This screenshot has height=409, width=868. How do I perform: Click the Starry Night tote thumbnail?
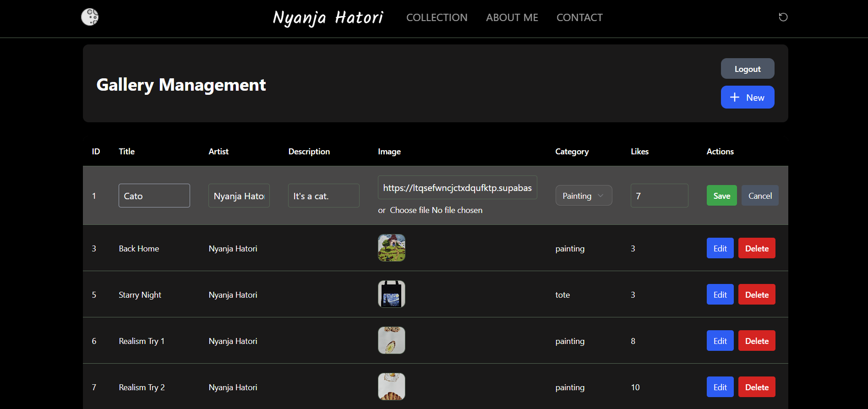point(391,294)
